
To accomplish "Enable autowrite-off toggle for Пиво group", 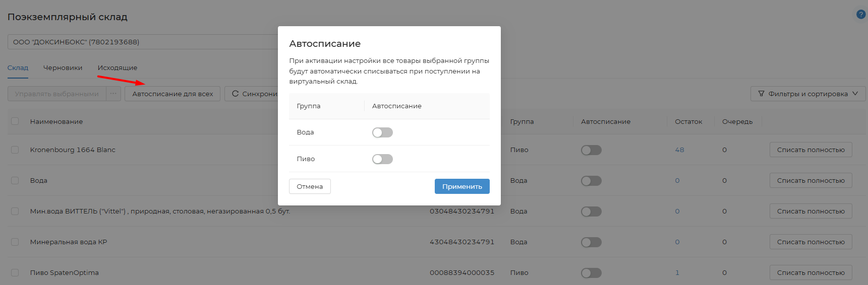I will point(382,159).
